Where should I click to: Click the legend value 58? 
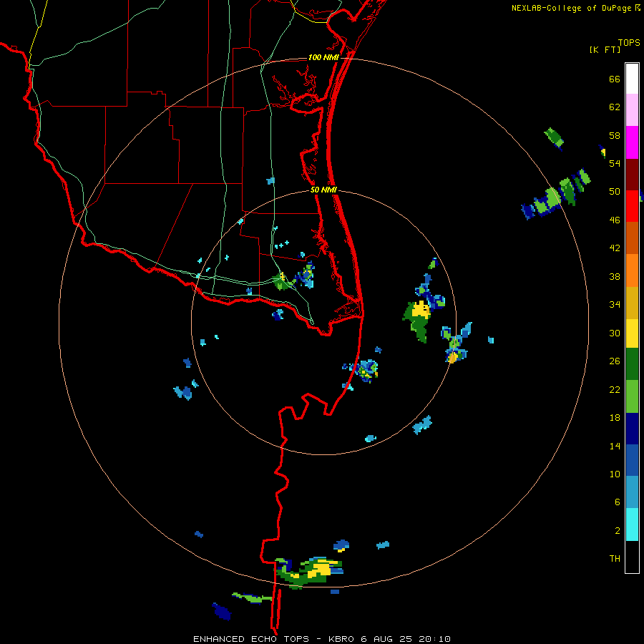615,135
